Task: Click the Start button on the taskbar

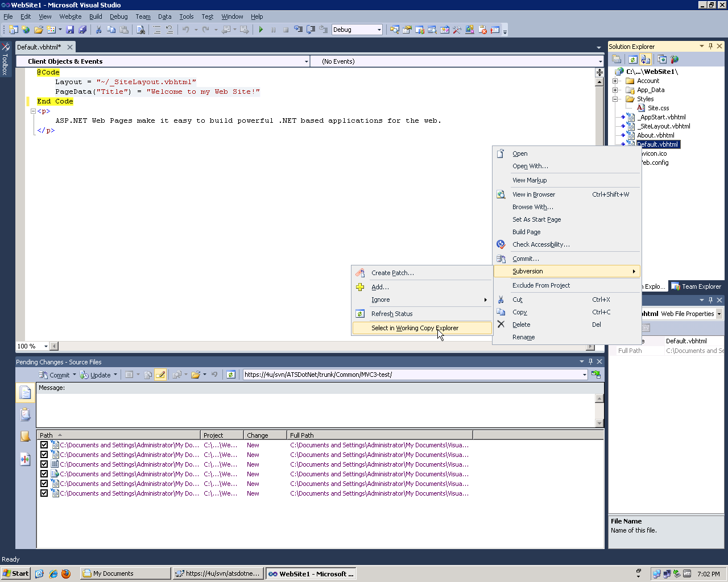Action: 15,573
